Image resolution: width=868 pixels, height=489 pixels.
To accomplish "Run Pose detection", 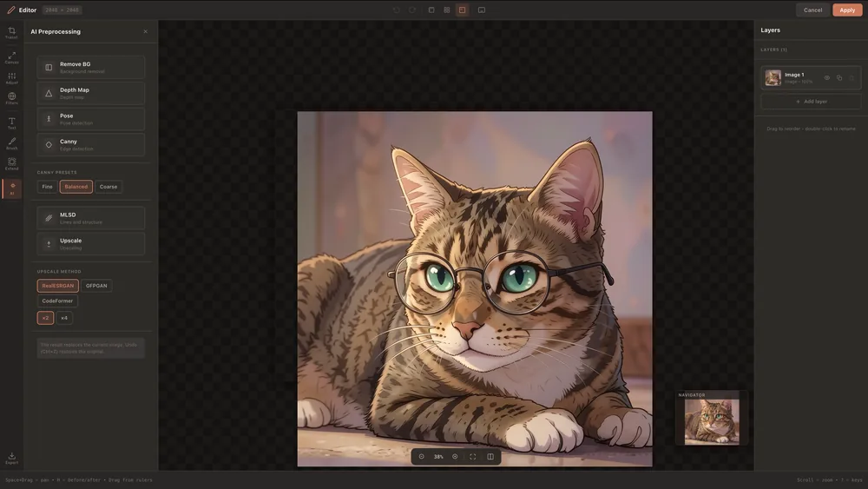I will click(x=91, y=119).
